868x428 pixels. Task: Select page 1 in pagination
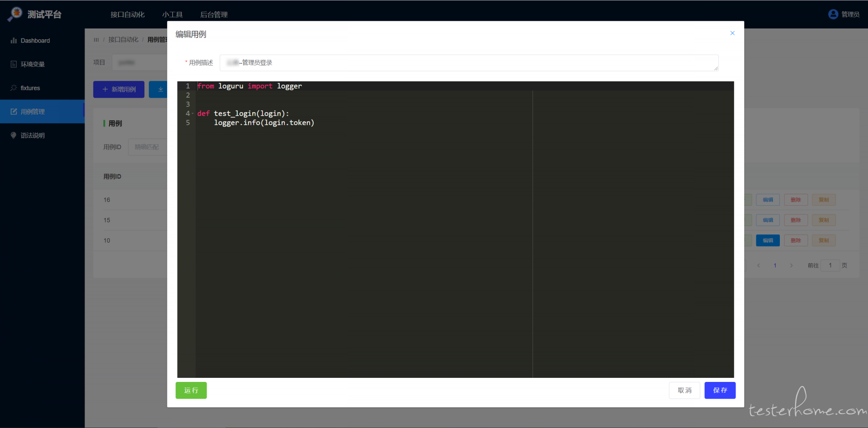(x=775, y=265)
